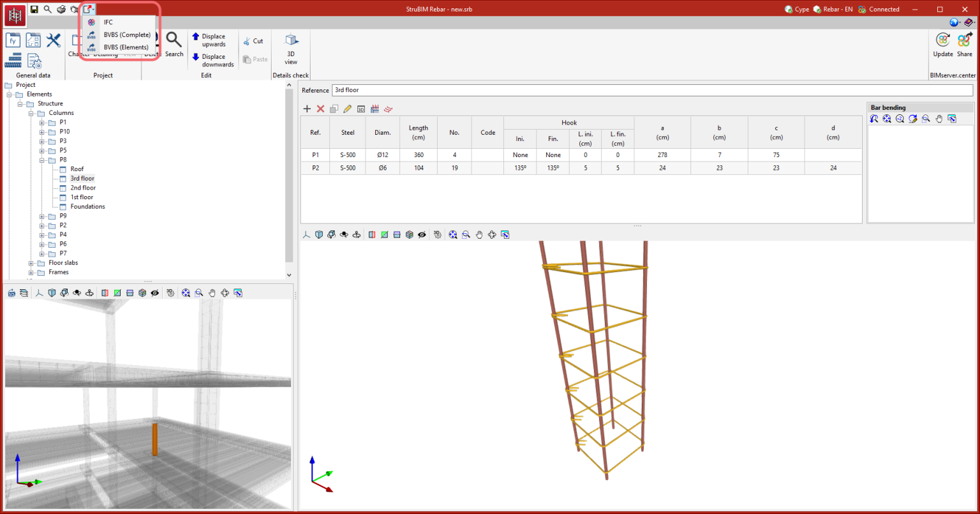
Task: Click the Cut scissors button
Action: tap(253, 41)
